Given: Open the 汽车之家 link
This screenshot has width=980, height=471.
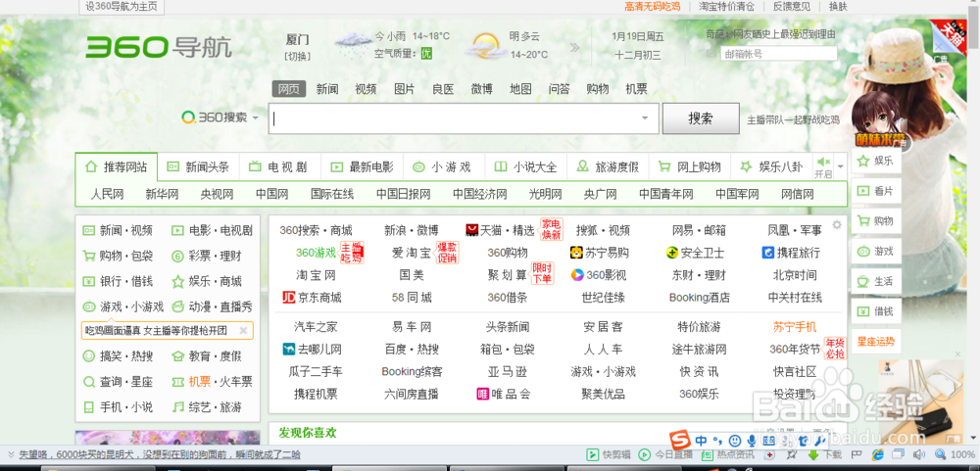Looking at the screenshot, I should coord(316,327).
